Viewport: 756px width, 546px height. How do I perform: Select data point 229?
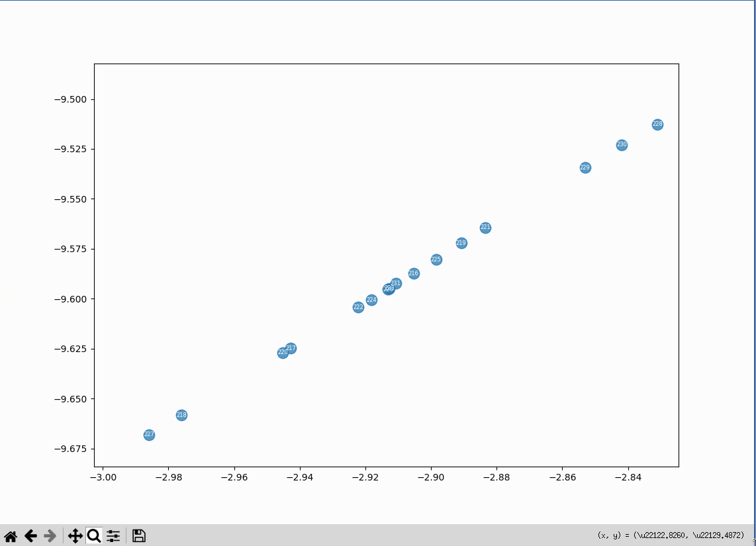[x=584, y=167]
